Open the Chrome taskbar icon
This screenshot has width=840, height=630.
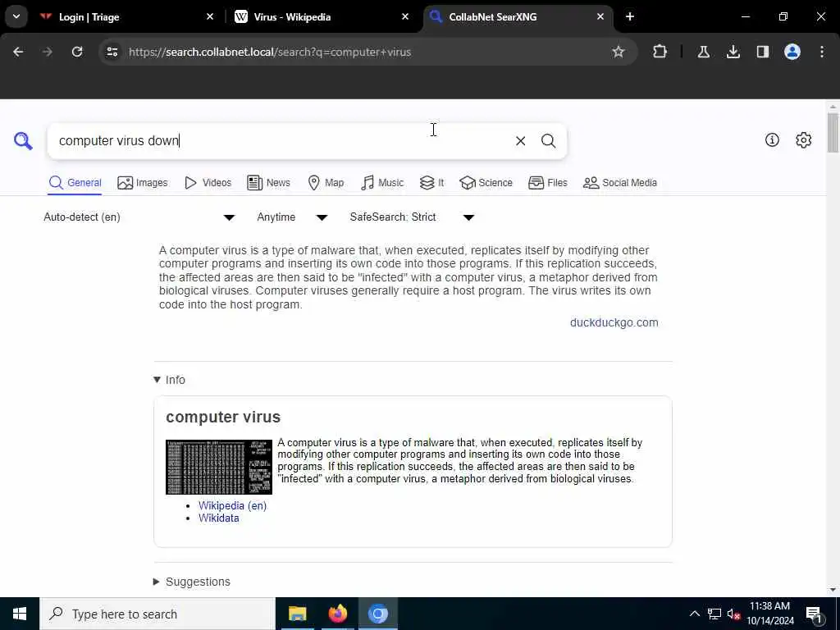377,614
